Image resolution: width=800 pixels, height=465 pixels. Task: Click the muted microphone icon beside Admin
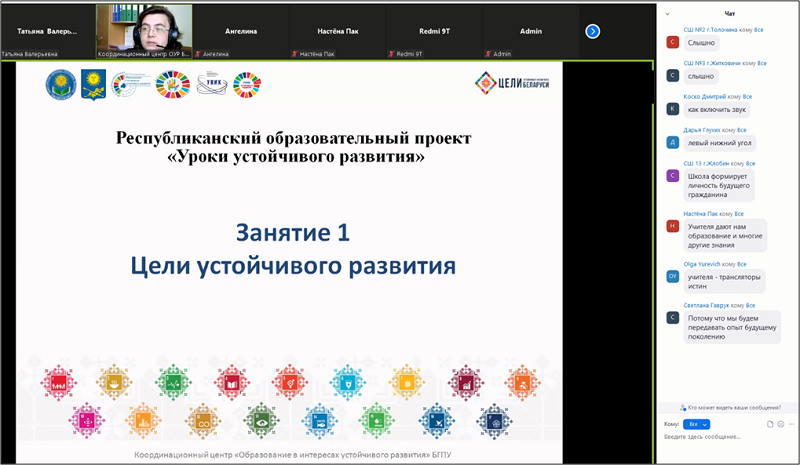click(488, 54)
